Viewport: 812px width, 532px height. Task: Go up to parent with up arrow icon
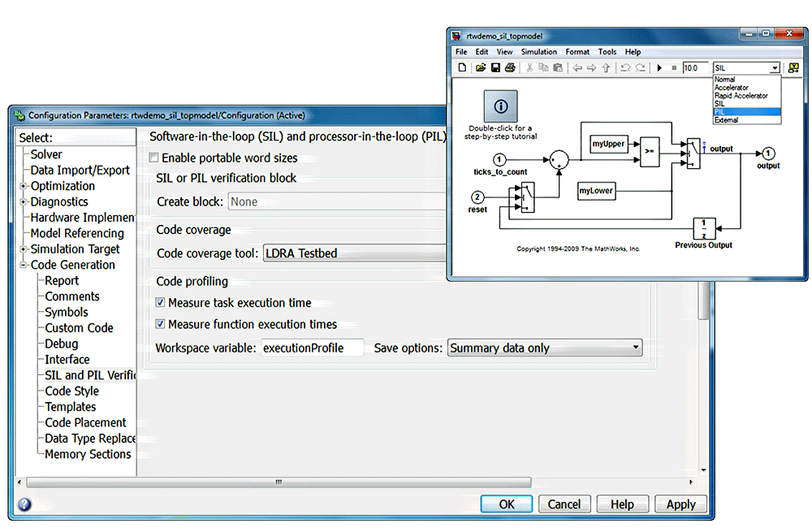[606, 67]
